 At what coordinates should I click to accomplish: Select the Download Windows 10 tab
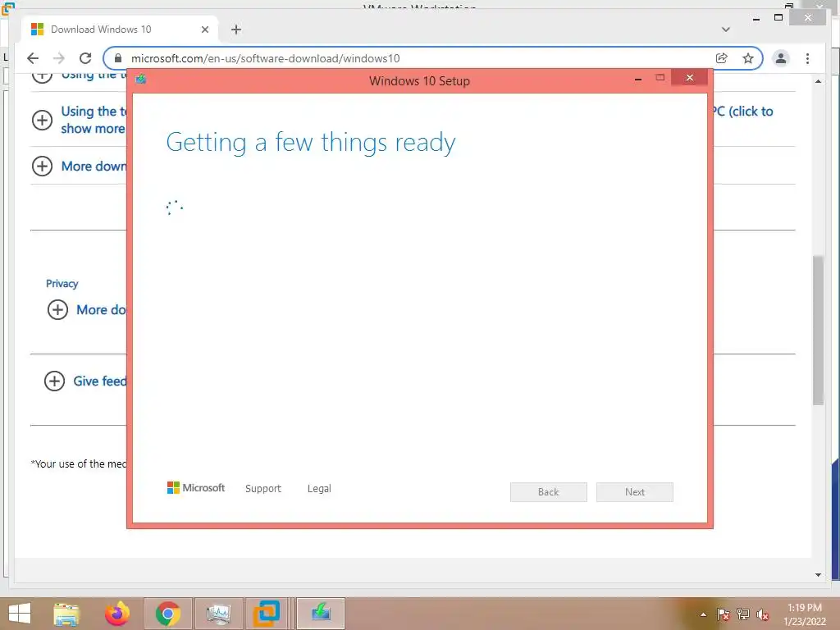pyautogui.click(x=120, y=30)
